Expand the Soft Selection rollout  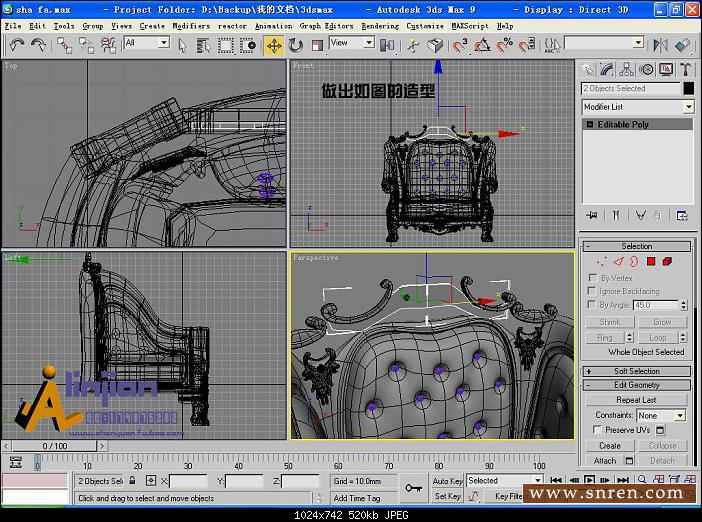point(637,371)
